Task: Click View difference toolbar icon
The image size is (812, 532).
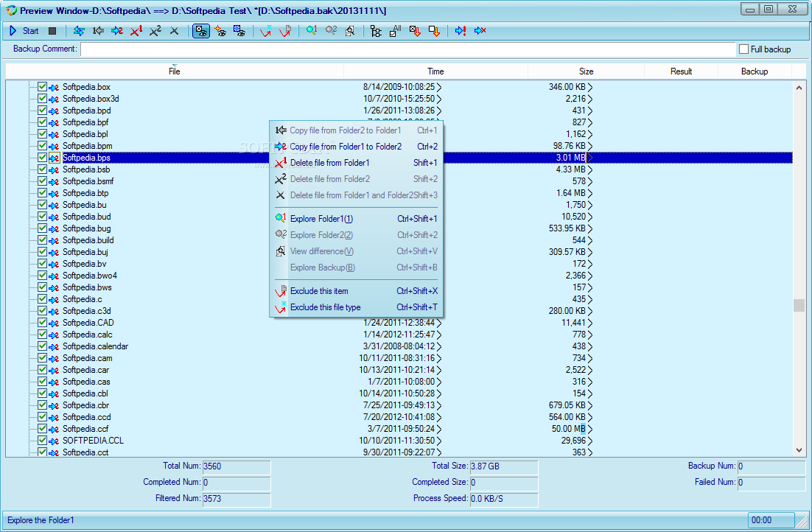Action: pos(350,31)
